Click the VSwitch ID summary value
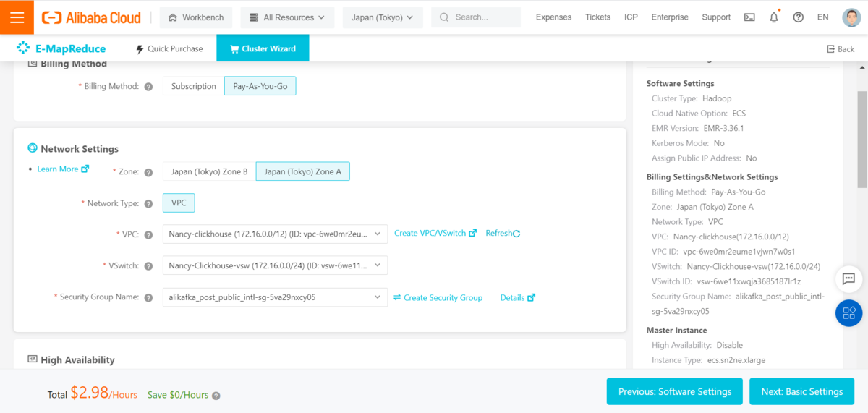This screenshot has height=413, width=868. point(749,281)
